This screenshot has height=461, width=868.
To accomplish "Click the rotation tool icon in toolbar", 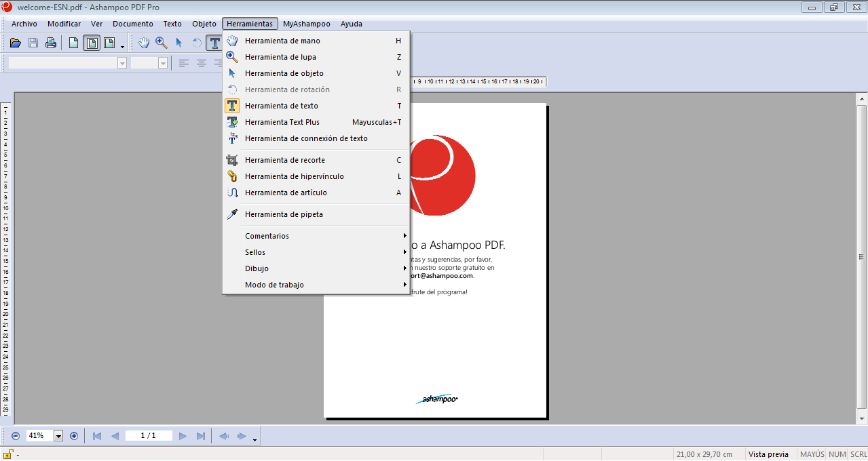I will [x=197, y=43].
